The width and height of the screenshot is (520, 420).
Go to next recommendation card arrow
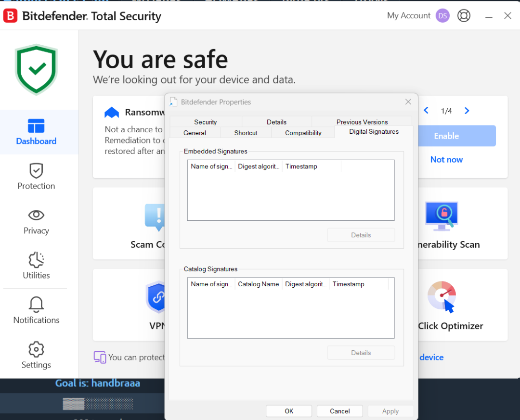coord(467,110)
